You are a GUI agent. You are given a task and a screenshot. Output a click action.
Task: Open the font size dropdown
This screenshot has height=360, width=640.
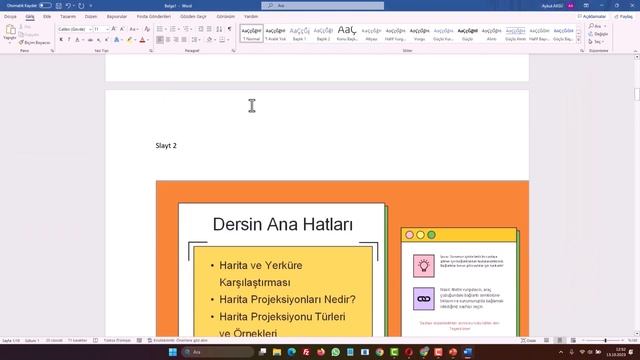click(107, 29)
